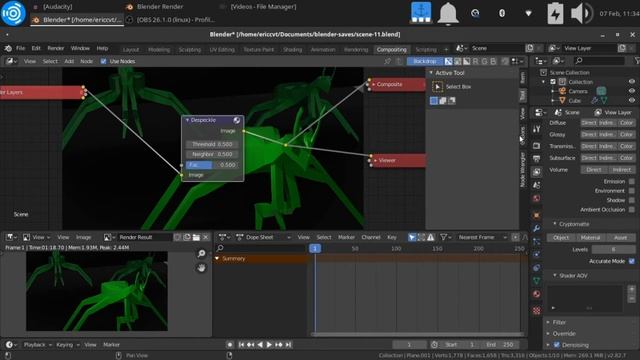Open the Tool properties tab icon

click(x=537, y=129)
